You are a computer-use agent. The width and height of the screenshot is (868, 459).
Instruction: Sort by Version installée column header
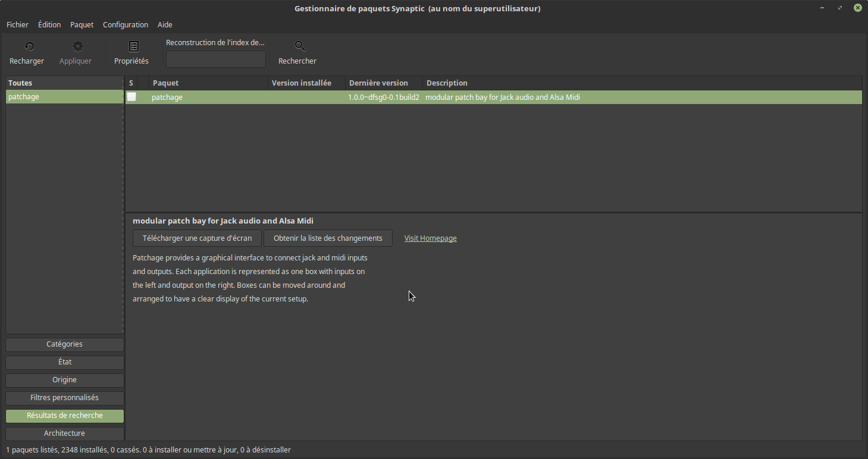pos(306,83)
